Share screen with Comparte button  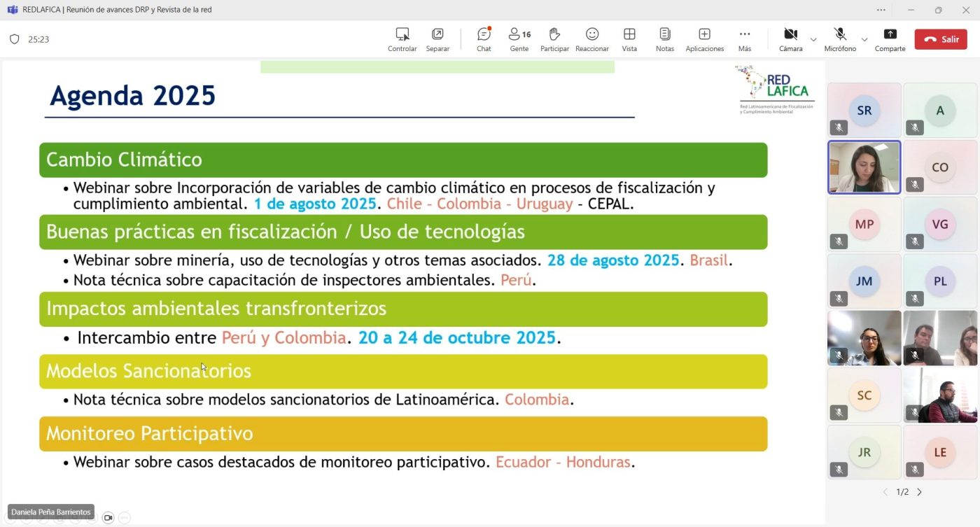(890, 39)
